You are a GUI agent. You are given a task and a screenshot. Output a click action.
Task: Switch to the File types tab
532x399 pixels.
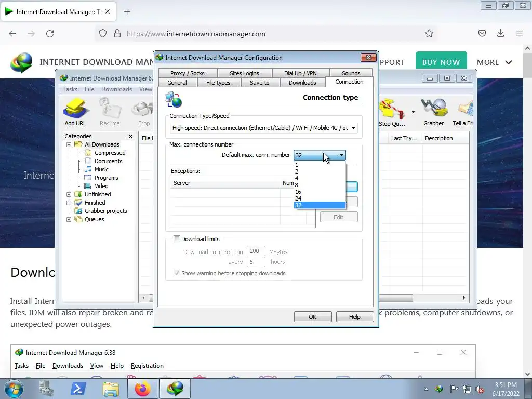[218, 83]
